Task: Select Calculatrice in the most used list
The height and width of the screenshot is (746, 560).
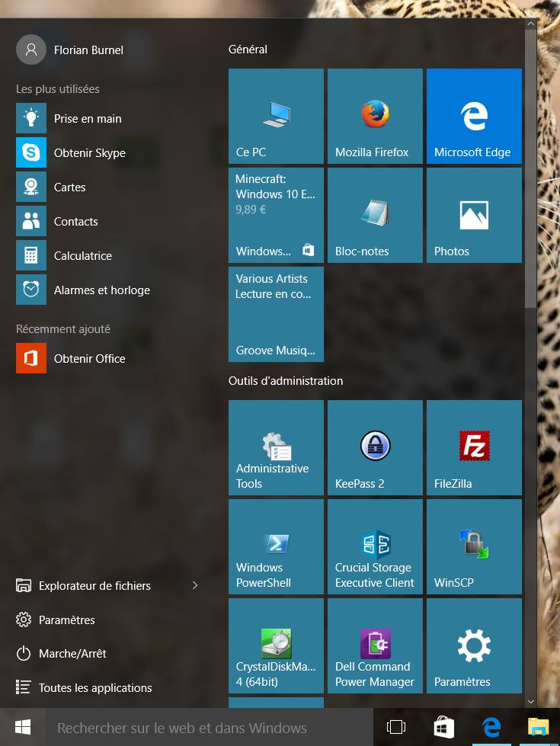Action: tap(82, 256)
